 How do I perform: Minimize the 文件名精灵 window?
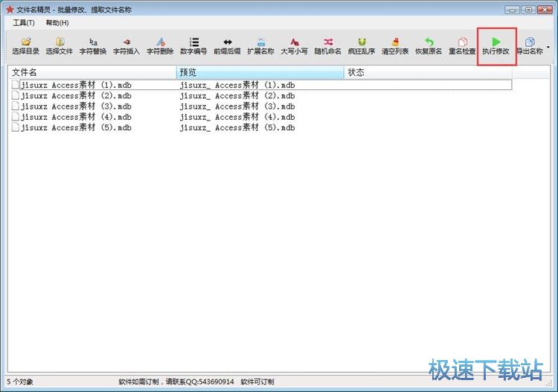pyautogui.click(x=512, y=10)
